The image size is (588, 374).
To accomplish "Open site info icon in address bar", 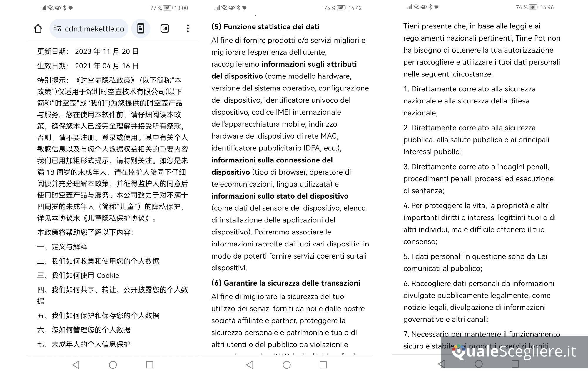I will coord(57,28).
